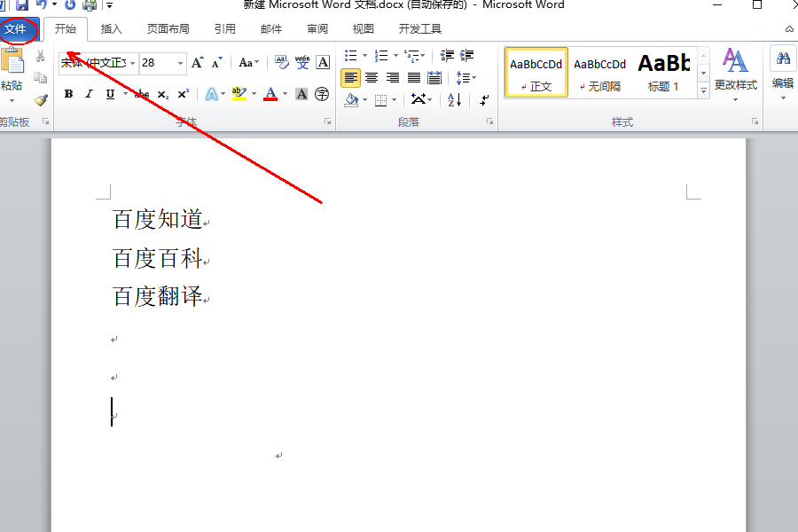Screen dimensions: 798x532
Task: Select the 无间隔 No Spacing style
Action: (600, 74)
